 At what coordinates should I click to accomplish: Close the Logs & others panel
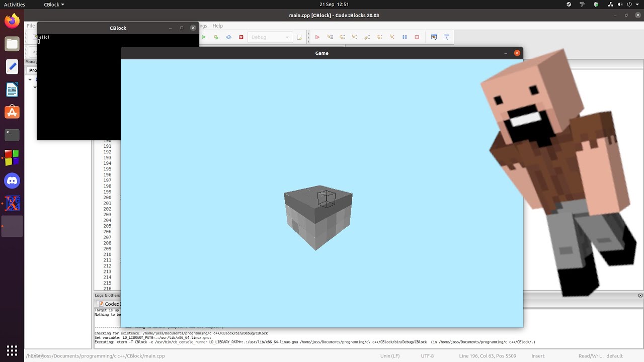(640, 296)
